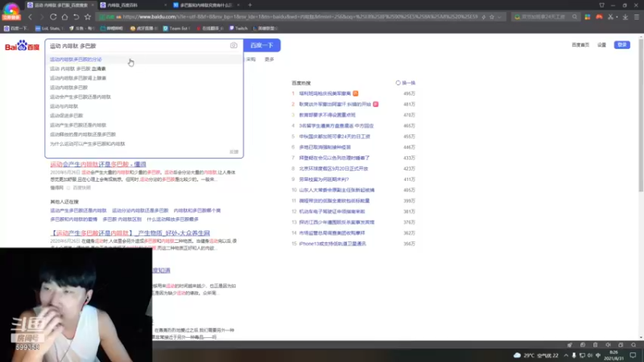This screenshot has width=644, height=362.
Task: Open the Windows notification center icon
Action: click(x=634, y=356)
